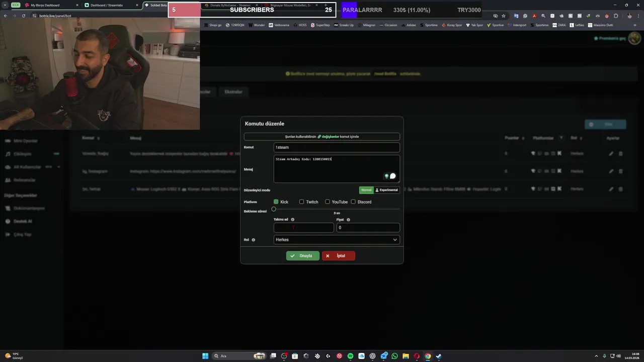Screen dimensions: 644x362
Task: Open the clock and date panel
Action: coord(631,356)
